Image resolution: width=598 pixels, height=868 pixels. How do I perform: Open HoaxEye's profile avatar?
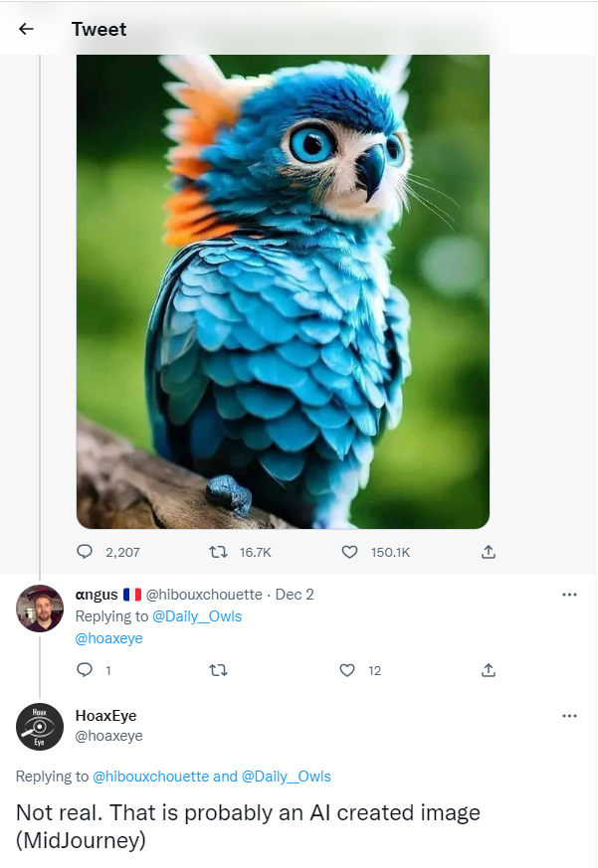point(40,726)
